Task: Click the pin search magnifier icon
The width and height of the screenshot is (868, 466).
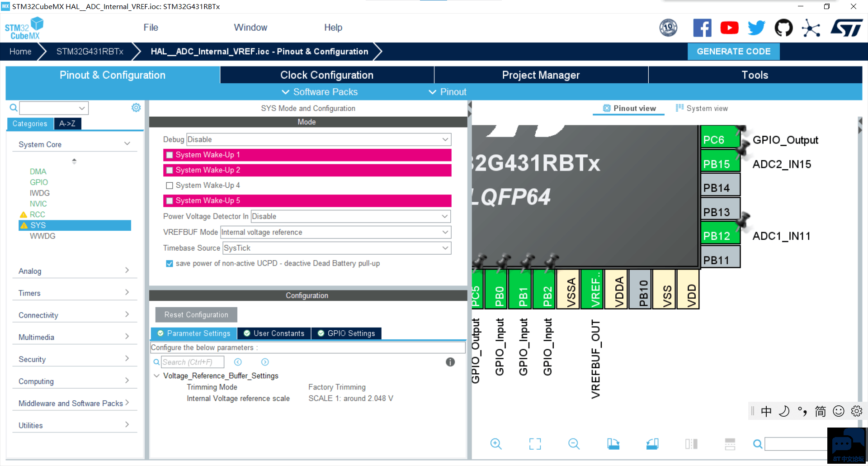Action: (x=758, y=444)
